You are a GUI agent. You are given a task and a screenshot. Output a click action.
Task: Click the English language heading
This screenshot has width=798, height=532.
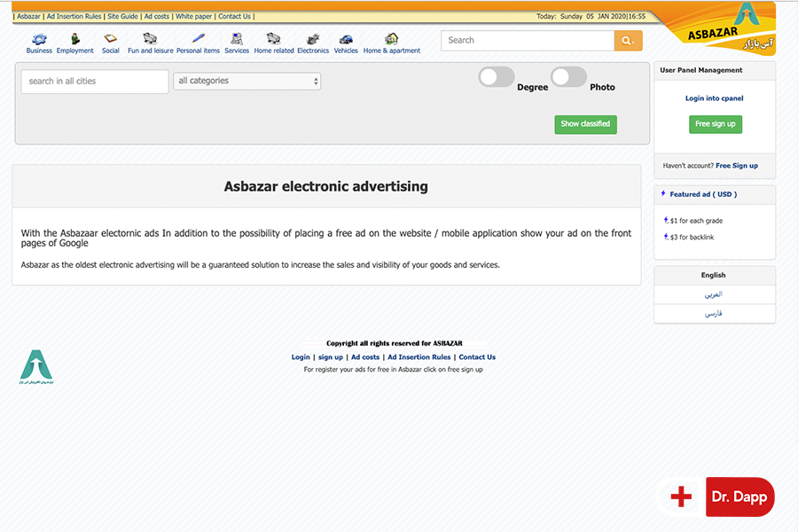[714, 275]
